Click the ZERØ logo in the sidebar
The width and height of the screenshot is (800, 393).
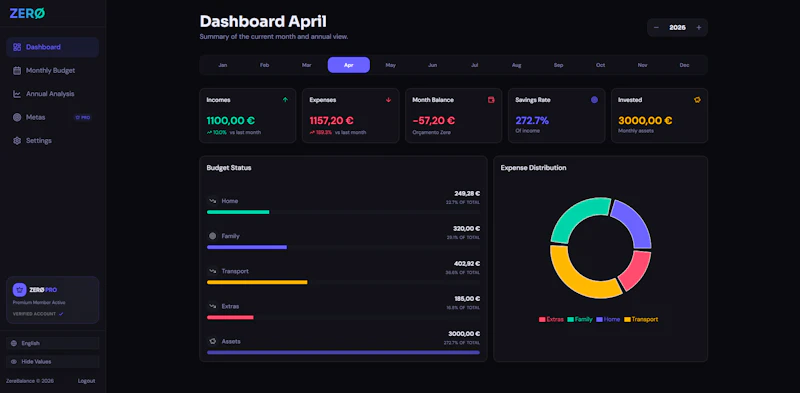coord(27,14)
